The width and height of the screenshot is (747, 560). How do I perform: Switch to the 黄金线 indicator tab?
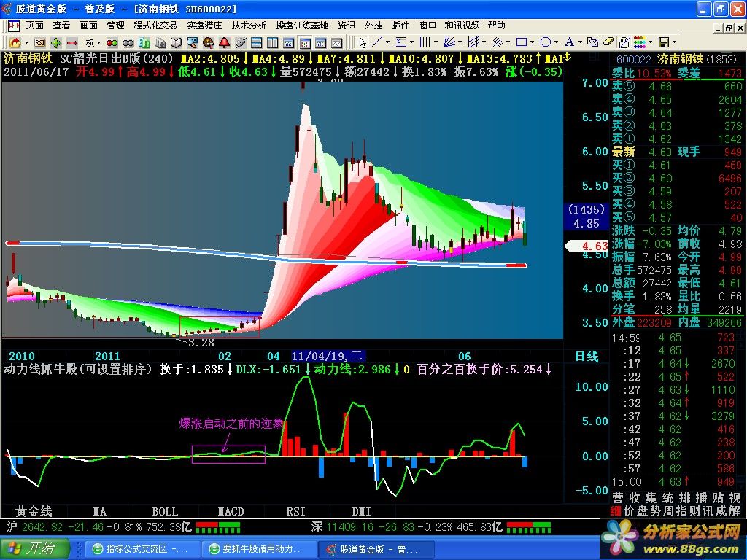(x=34, y=511)
